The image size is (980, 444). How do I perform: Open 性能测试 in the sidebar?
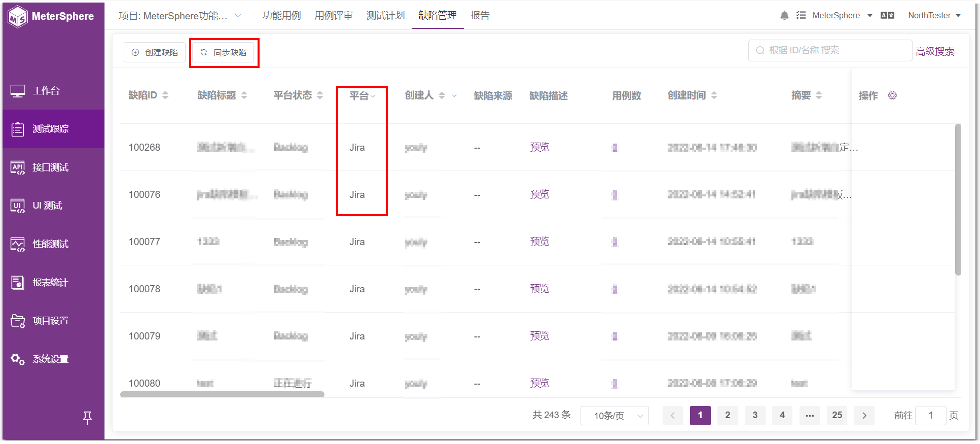click(x=54, y=244)
